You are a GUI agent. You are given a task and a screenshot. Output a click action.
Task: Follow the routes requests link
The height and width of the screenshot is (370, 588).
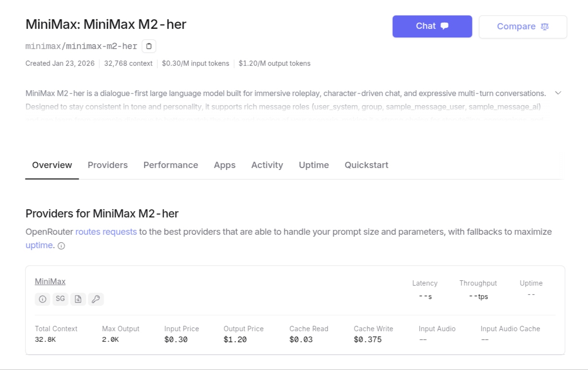tap(106, 232)
